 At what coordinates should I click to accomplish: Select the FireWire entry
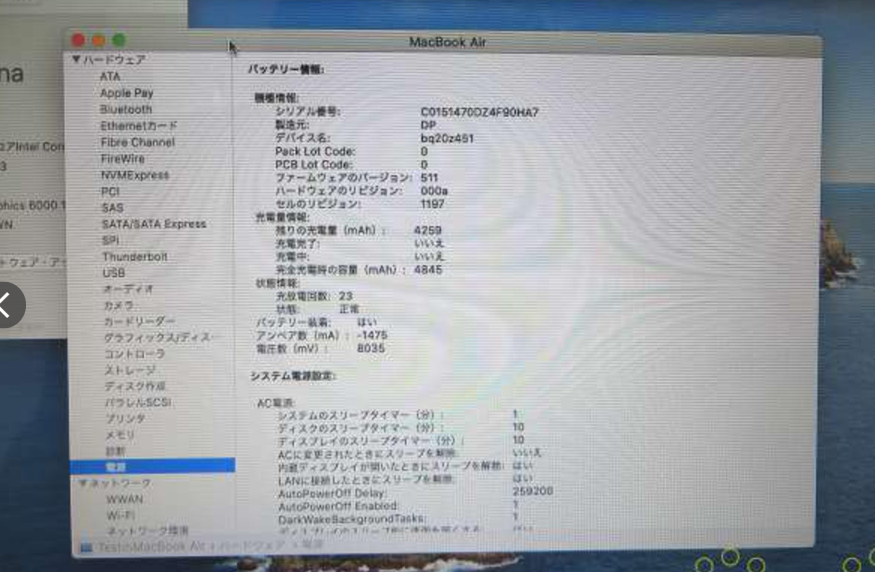point(123,158)
